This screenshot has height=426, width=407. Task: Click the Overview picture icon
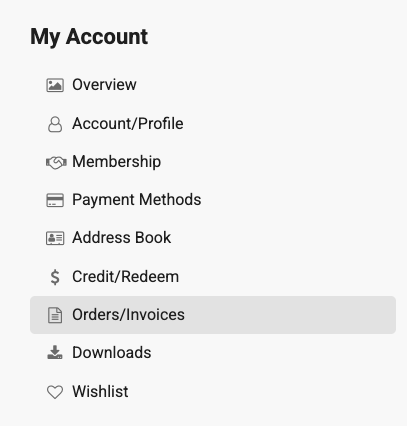[x=55, y=85]
